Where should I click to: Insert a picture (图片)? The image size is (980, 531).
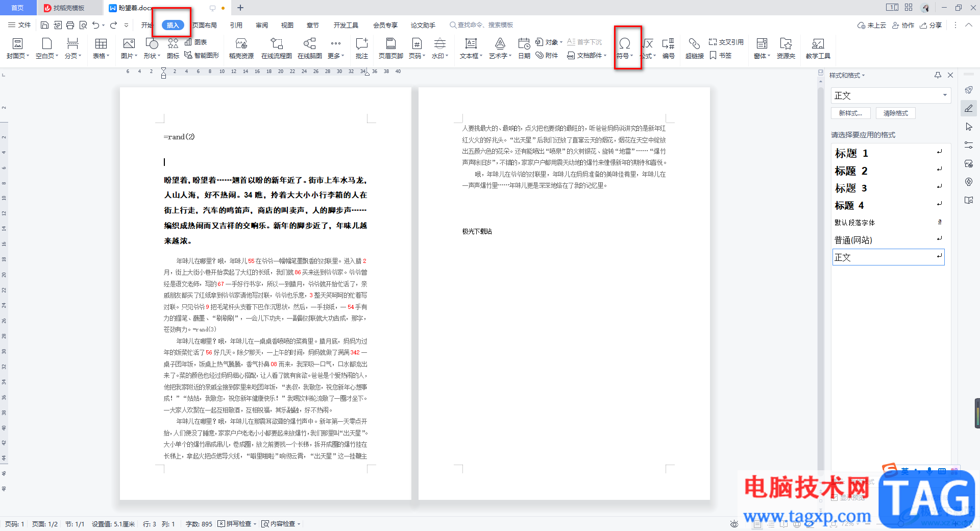coord(129,49)
